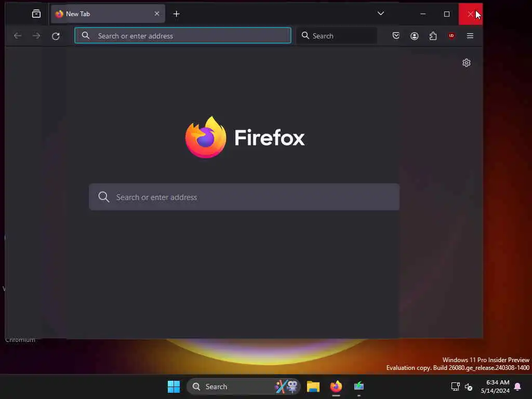Image resolution: width=532 pixels, height=399 pixels.
Task: Open Save to Pocket
Action: coord(396,36)
